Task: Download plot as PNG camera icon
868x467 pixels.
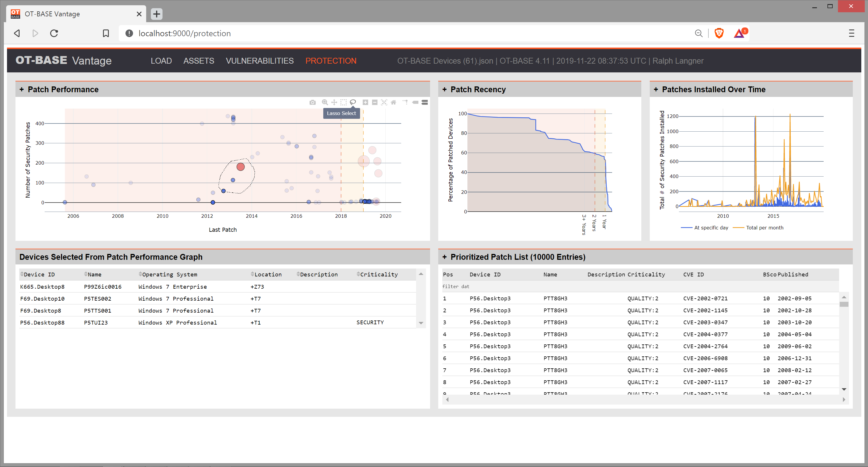Action: [x=312, y=102]
